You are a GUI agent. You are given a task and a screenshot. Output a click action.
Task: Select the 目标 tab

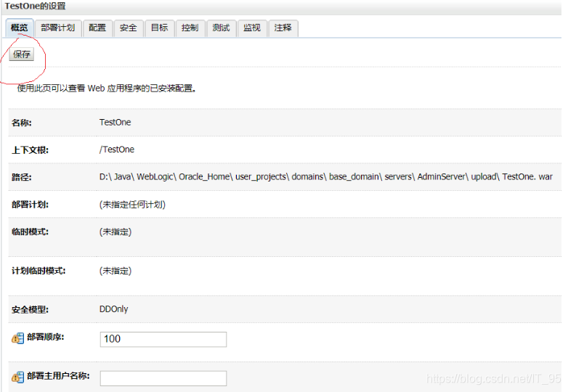(x=159, y=28)
